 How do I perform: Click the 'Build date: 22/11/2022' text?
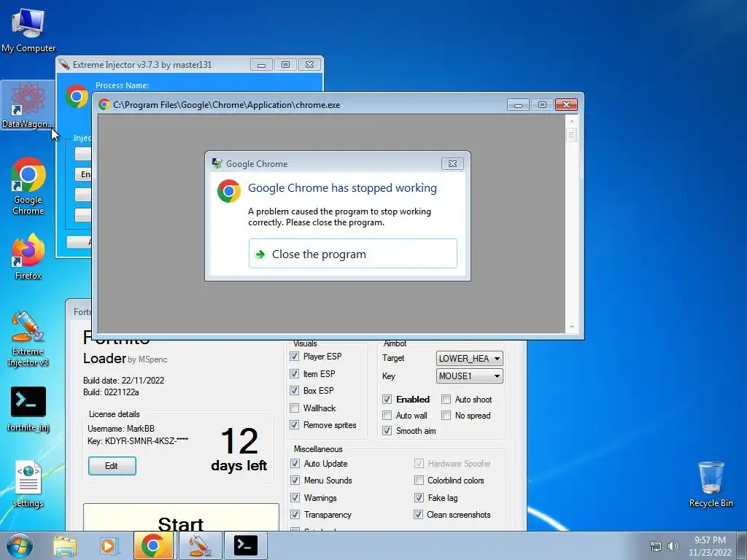pos(123,380)
